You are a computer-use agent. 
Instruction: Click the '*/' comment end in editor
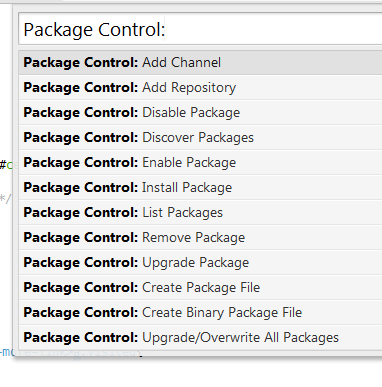pyautogui.click(x=5, y=199)
